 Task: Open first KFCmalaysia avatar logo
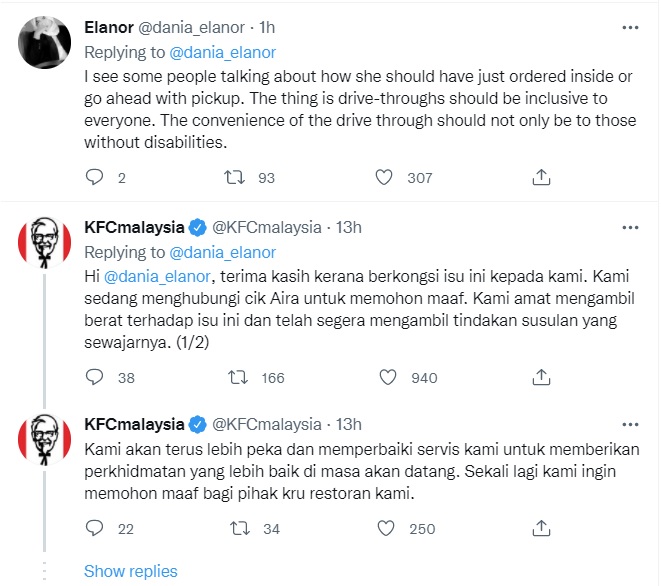click(45, 243)
